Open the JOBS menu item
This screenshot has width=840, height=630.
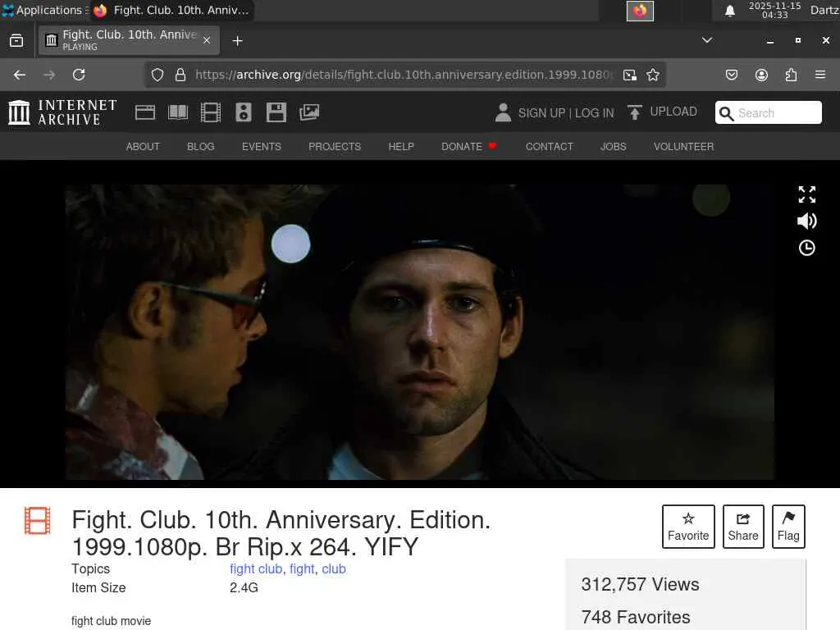614,147
